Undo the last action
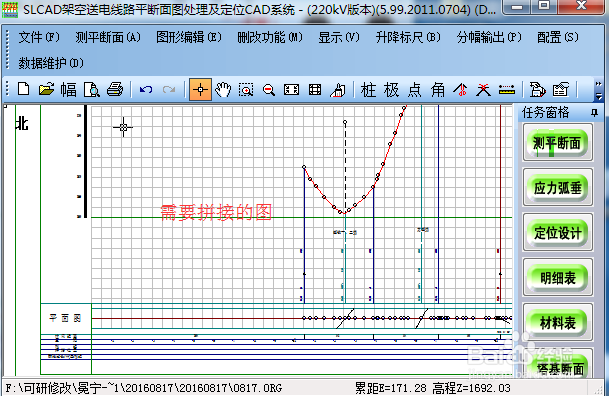609x396 pixels. click(x=146, y=90)
